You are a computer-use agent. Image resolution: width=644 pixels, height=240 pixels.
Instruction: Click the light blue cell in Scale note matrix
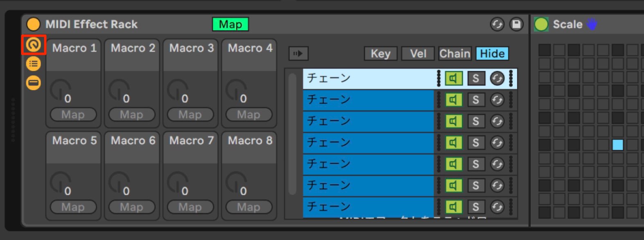617,145
